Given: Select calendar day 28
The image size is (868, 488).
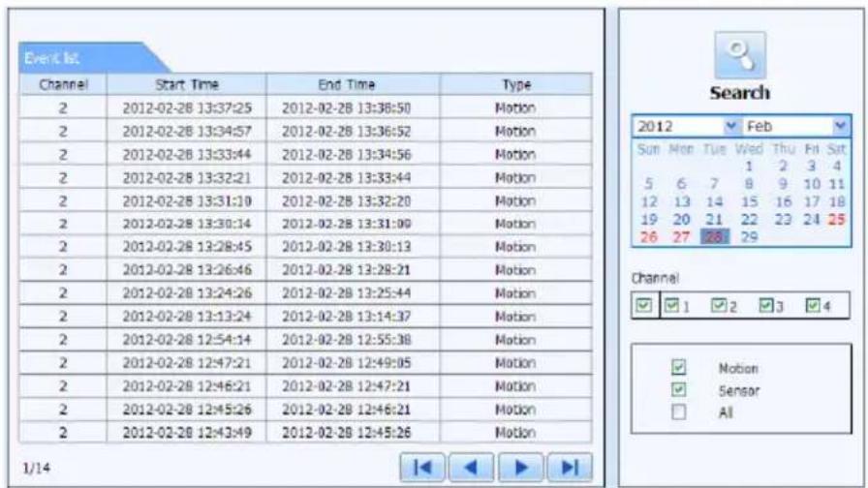Looking at the screenshot, I should coord(715,237).
